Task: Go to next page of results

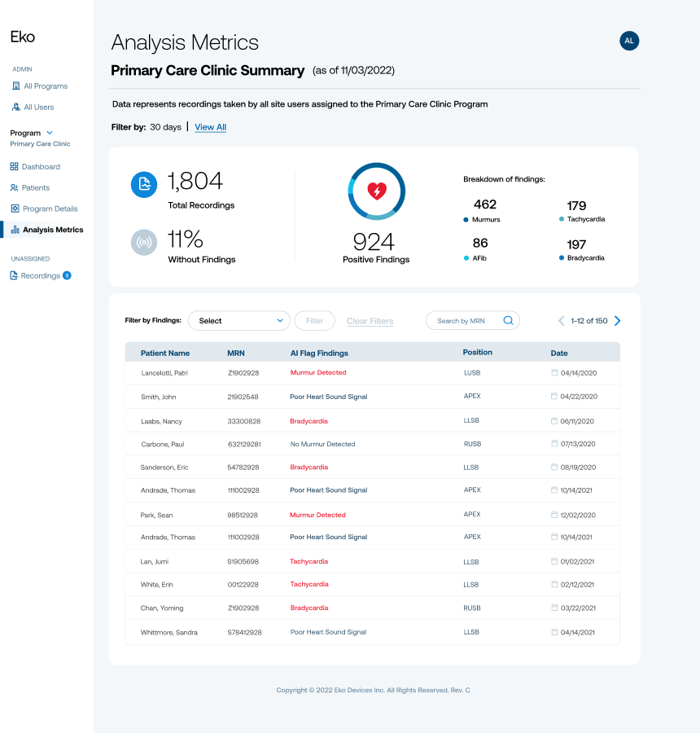Action: 617,321
